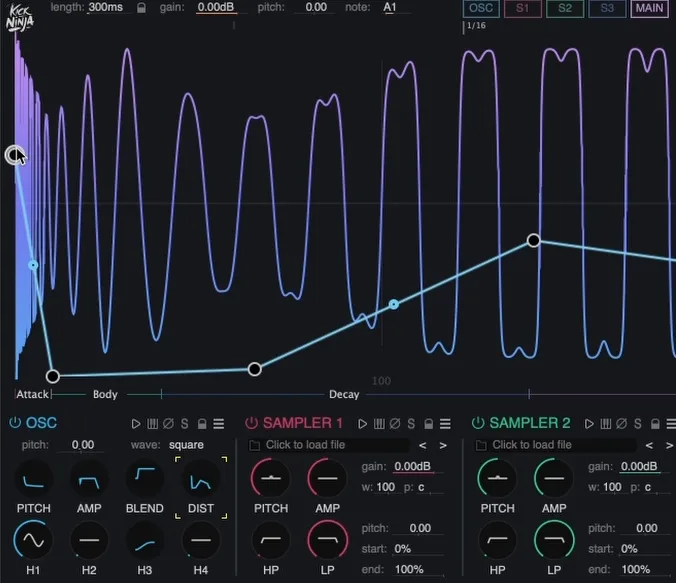Screen dimensions: 676x583
Task: Select next sample in Sampler 1
Action: point(443,445)
